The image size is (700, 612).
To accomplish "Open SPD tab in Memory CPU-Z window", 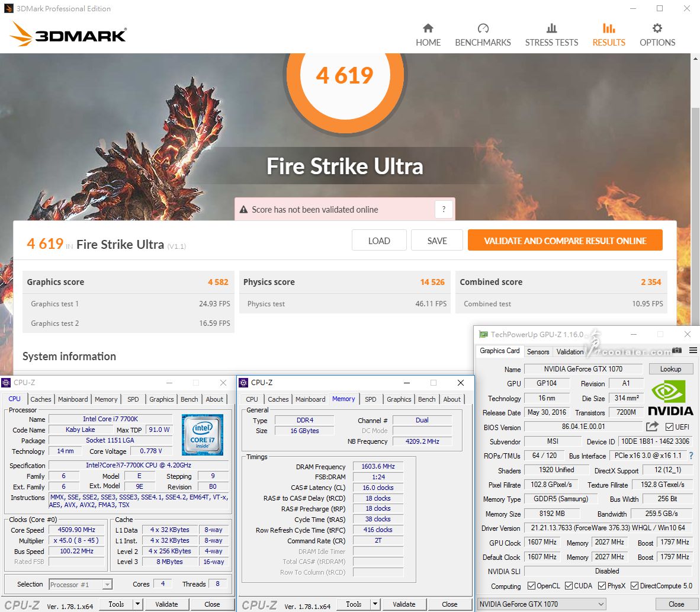I will pyautogui.click(x=371, y=399).
